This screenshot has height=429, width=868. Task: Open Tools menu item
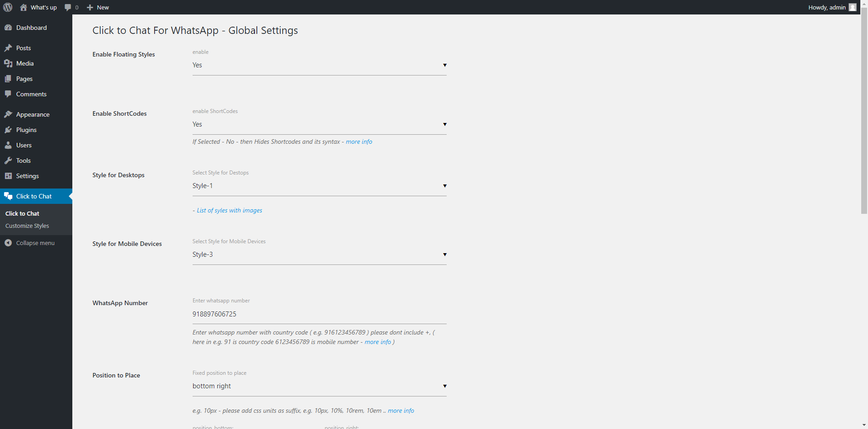pyautogui.click(x=36, y=160)
